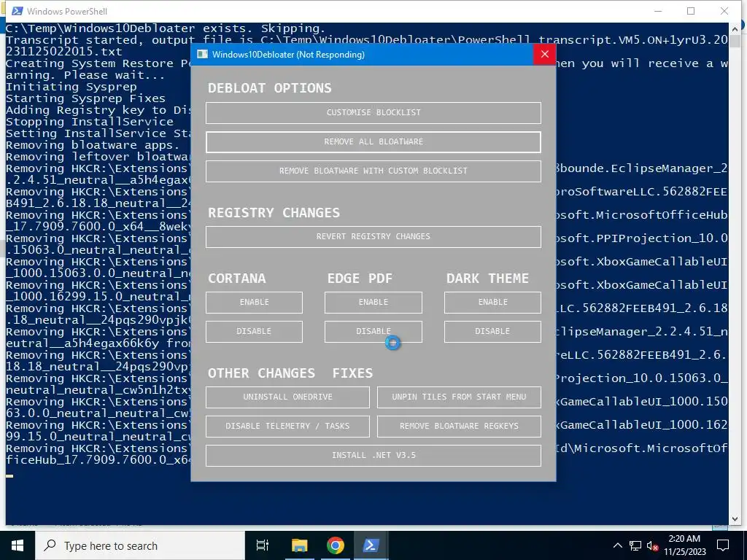Open Google Chrome from the taskbar

[336, 545]
